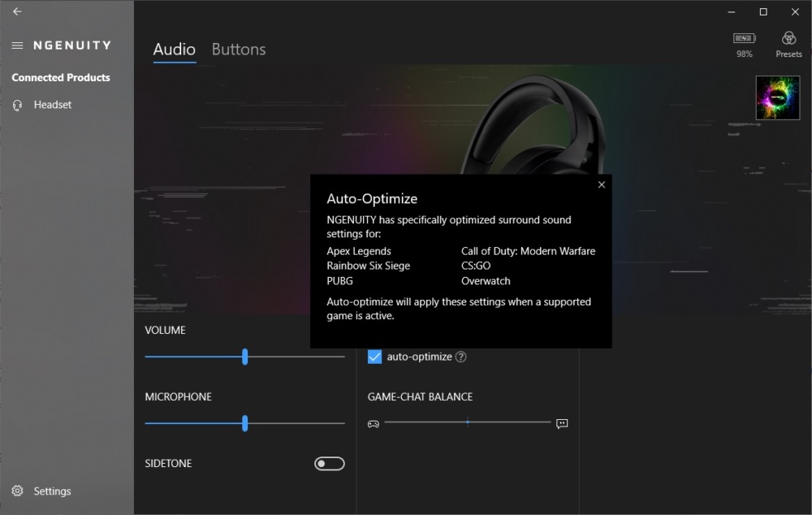Screen dimensions: 812x515
Task: Click PUBG in the popup list
Action: click(339, 281)
